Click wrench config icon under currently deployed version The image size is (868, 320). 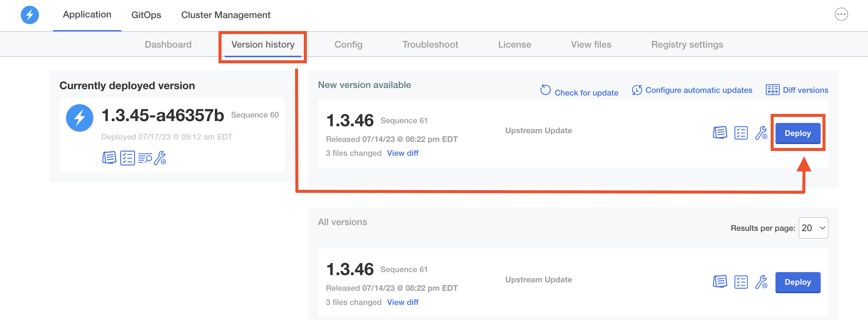160,158
